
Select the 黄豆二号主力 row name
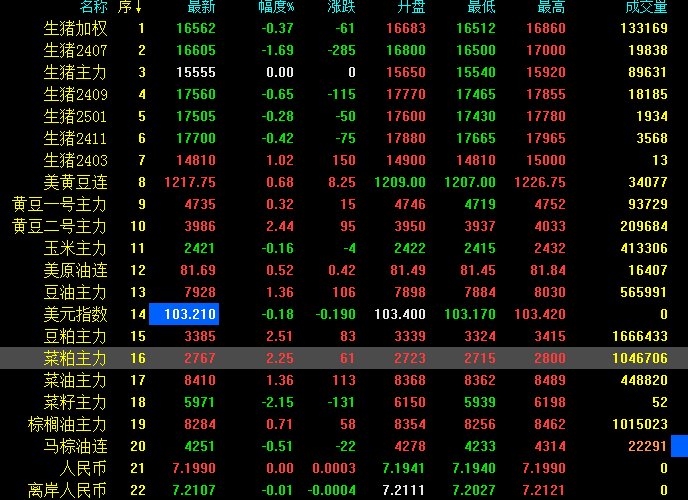click(x=60, y=226)
